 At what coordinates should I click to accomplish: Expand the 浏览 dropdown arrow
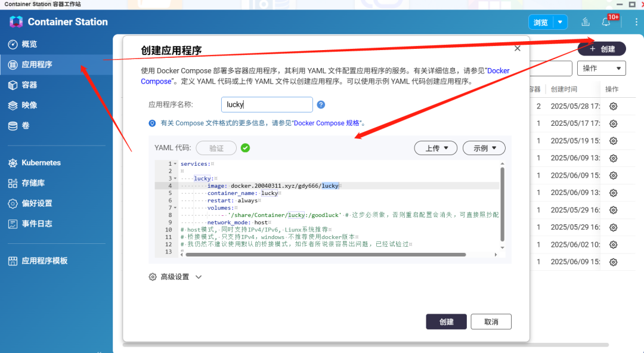tap(560, 22)
